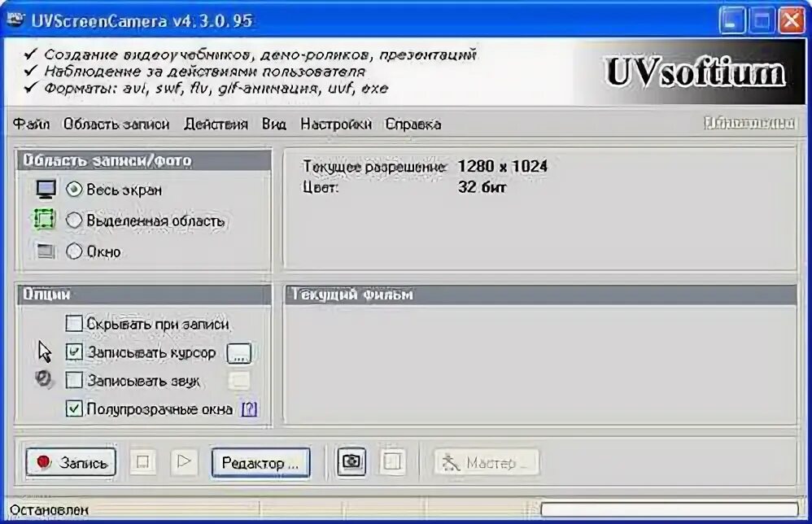
Task: Click the stop recording square button
Action: click(143, 461)
